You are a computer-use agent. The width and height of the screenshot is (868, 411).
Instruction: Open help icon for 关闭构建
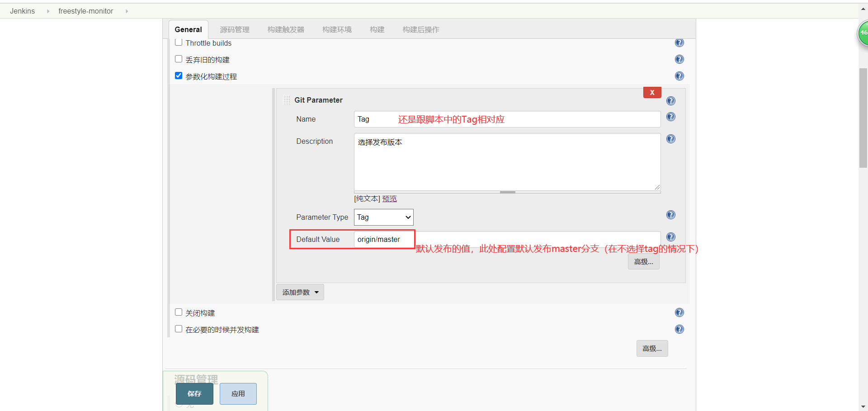[x=679, y=312]
